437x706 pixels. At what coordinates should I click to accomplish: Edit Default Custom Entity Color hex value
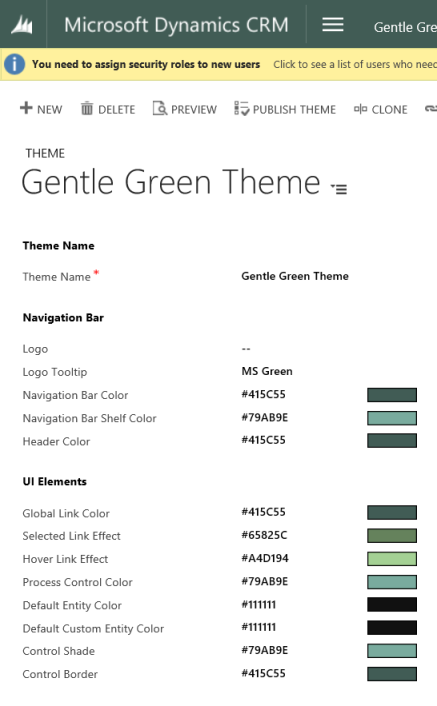pyautogui.click(x=259, y=627)
